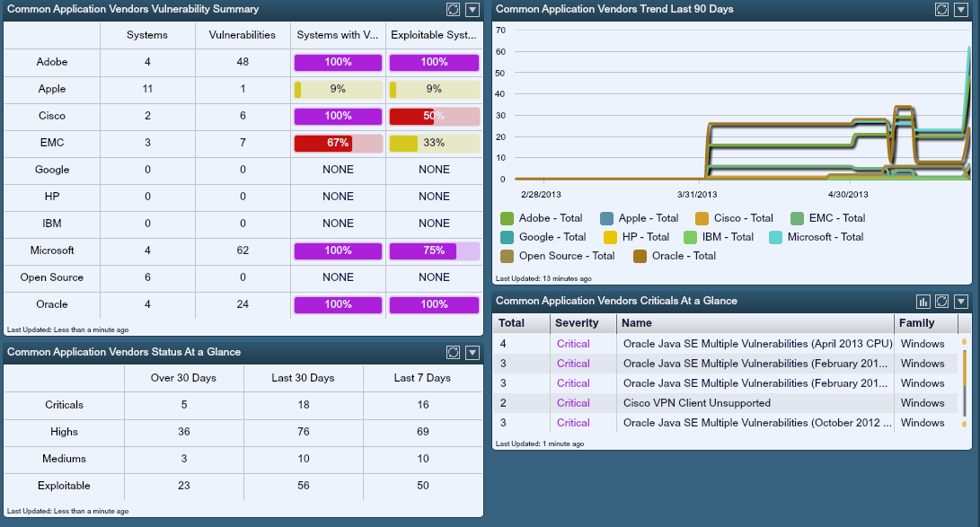Refresh the Trend Last 90 Days panel

[942, 9]
